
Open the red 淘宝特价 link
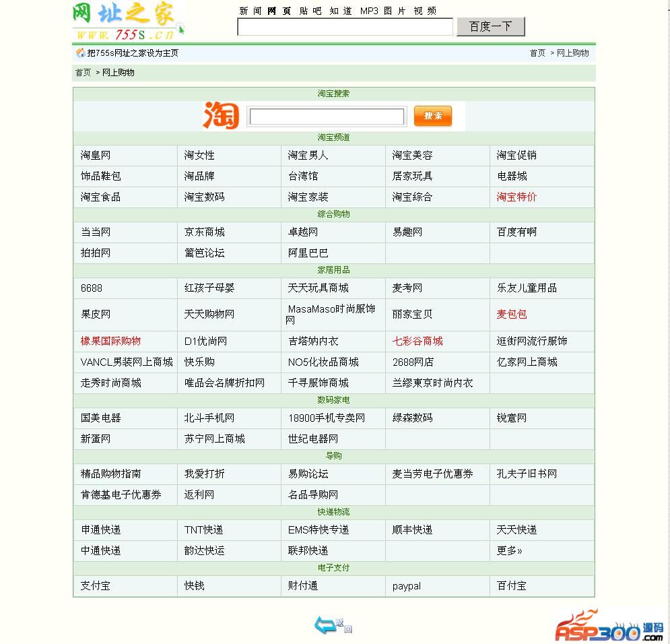click(x=516, y=197)
